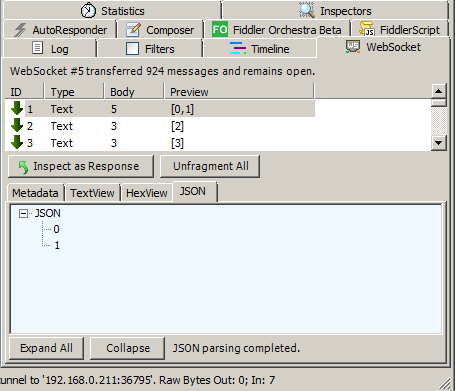Image resolution: width=455 pixels, height=391 pixels.
Task: Click the message list scrollbar thumb
Action: pyautogui.click(x=439, y=102)
